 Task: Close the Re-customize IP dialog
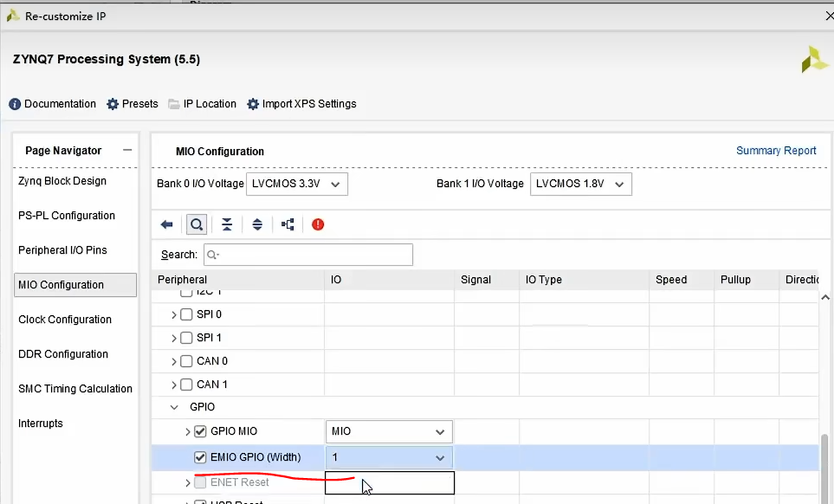point(829,16)
